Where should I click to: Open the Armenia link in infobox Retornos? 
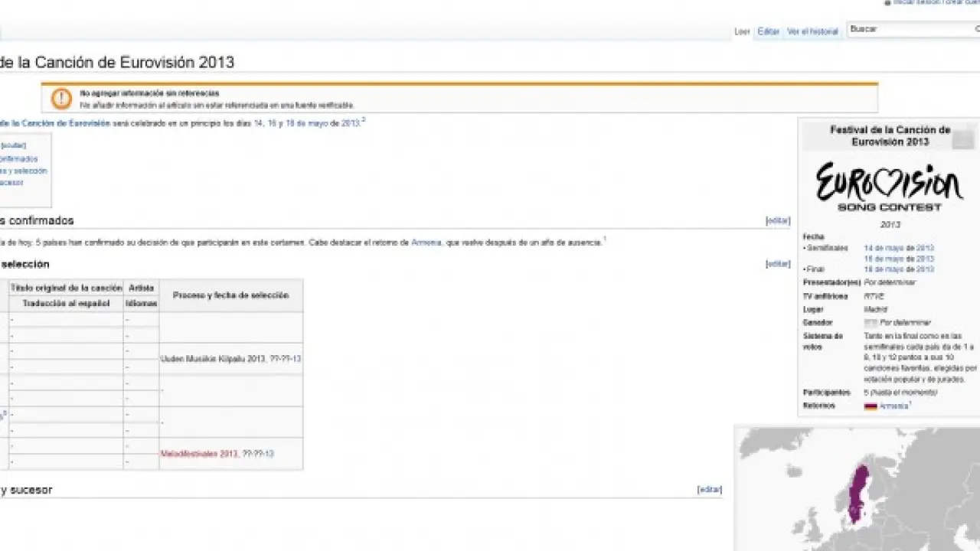pyautogui.click(x=893, y=406)
